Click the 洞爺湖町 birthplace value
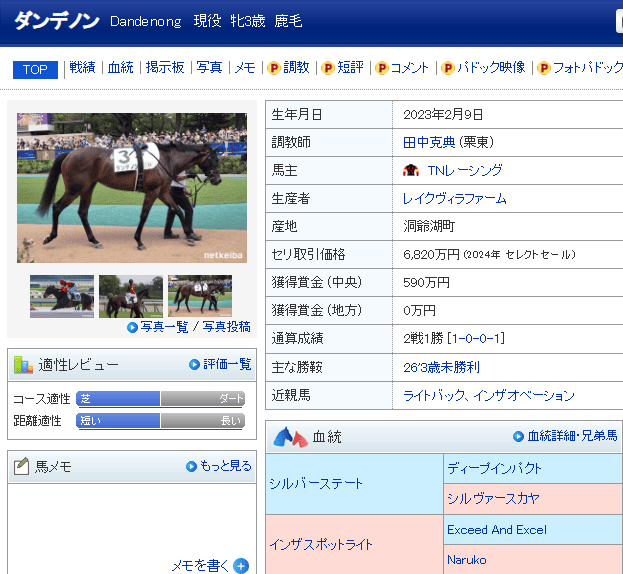623x574 pixels. tap(429, 226)
